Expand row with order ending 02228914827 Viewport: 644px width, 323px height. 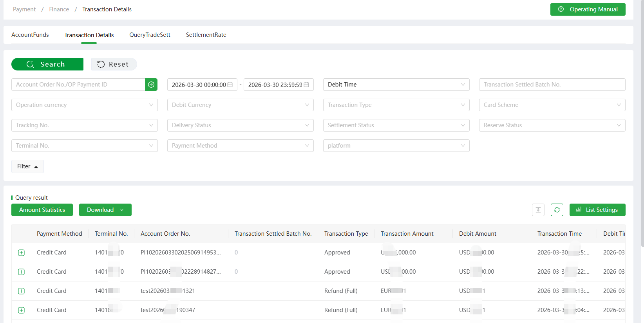[x=22, y=272]
